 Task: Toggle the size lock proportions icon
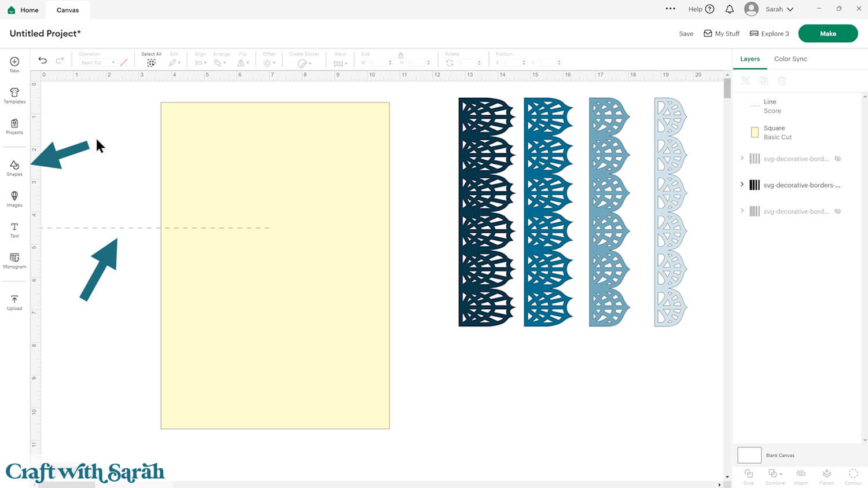400,56
